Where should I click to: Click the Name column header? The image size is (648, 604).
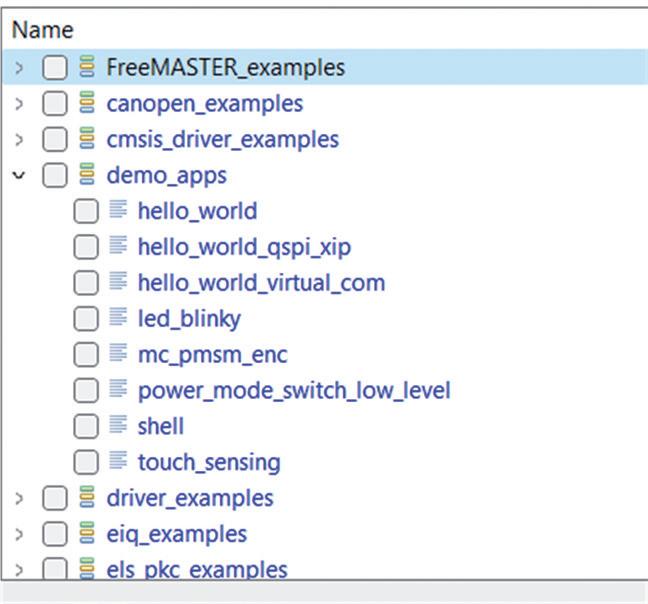coord(43,30)
